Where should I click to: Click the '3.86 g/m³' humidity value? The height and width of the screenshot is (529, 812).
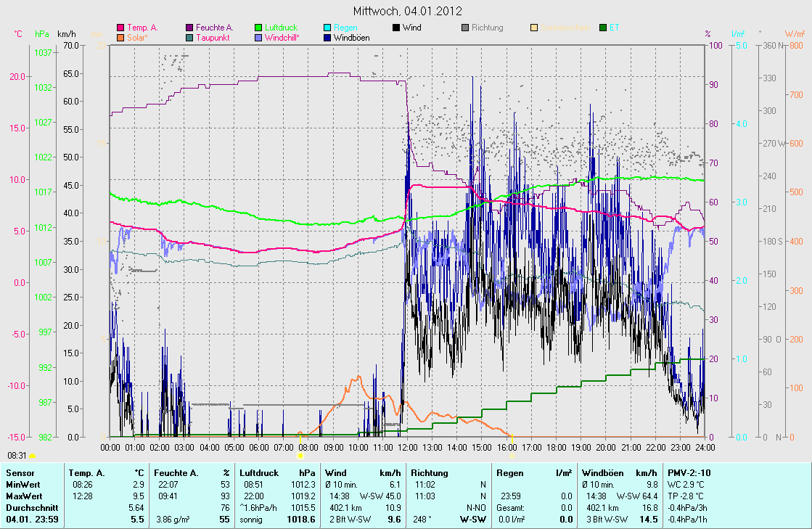(x=173, y=519)
